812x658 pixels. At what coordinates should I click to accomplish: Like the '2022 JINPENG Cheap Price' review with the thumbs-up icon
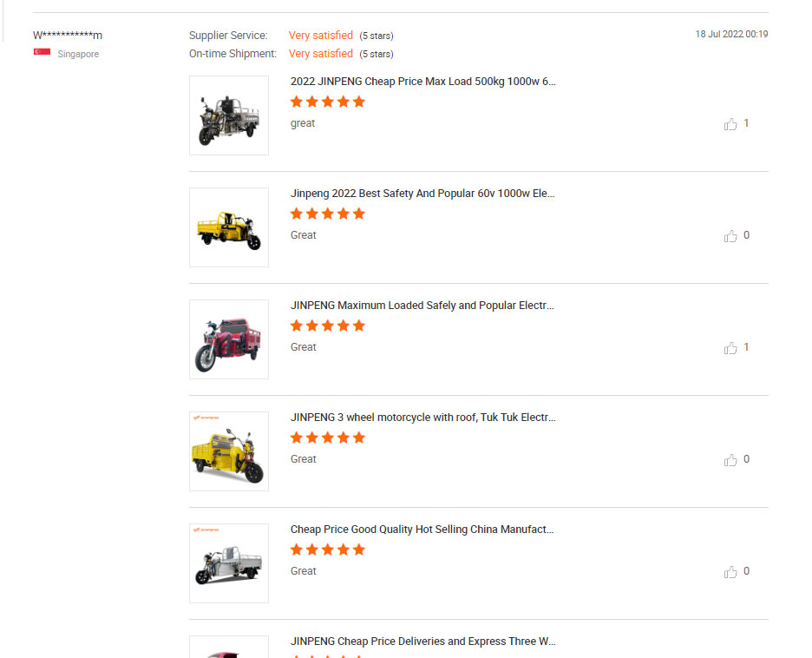coord(730,124)
